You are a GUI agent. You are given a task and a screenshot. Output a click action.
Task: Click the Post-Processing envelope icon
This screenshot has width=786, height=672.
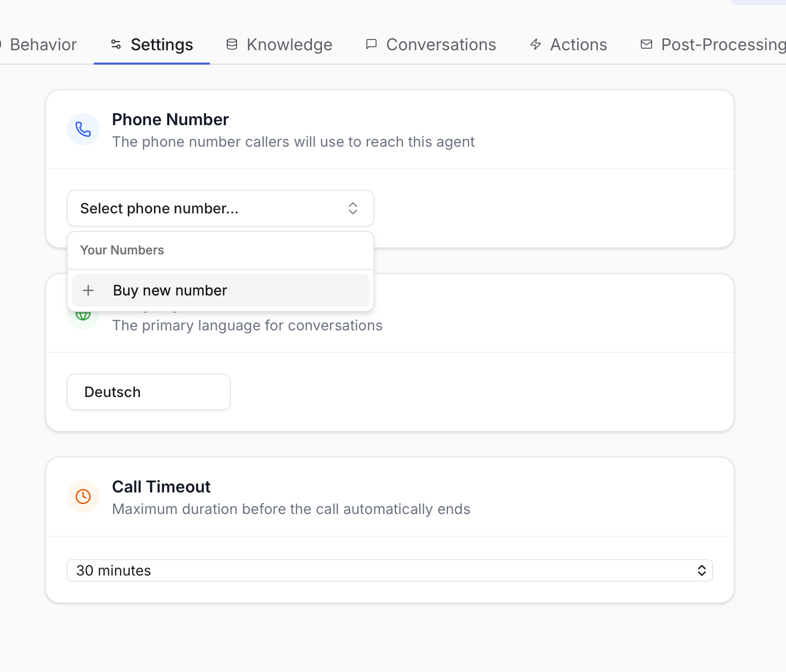(x=646, y=45)
